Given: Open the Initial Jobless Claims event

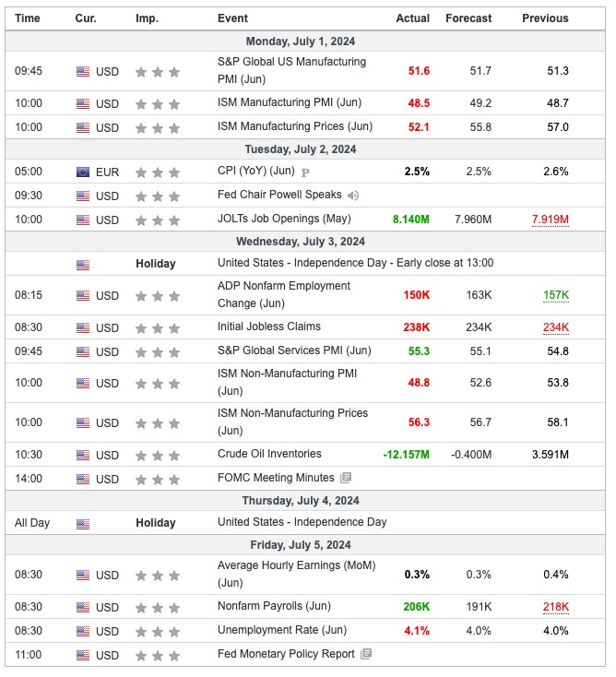Looking at the screenshot, I should click(x=271, y=328).
